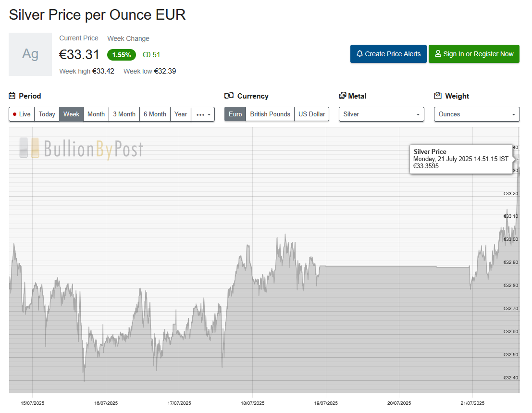Click the Silver Price per Ounce EUR heading
This screenshot has width=532, height=413.
coord(98,15)
